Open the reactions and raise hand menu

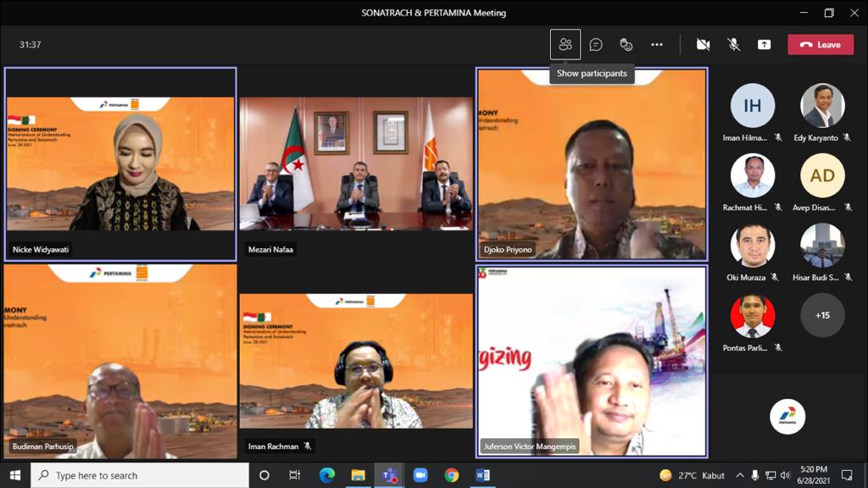pos(626,44)
